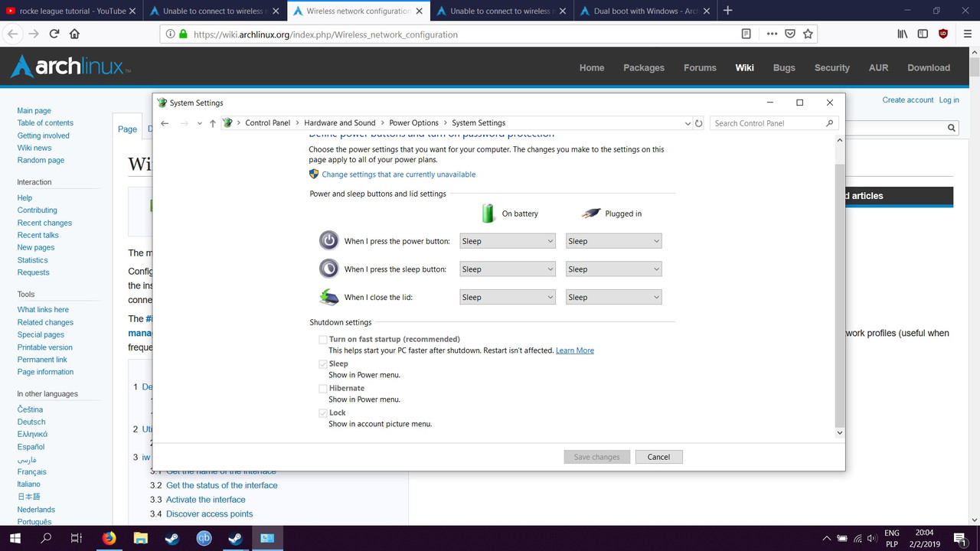Screen dimensions: 980x551
Task: Uncheck the Lock option
Action: 322,412
